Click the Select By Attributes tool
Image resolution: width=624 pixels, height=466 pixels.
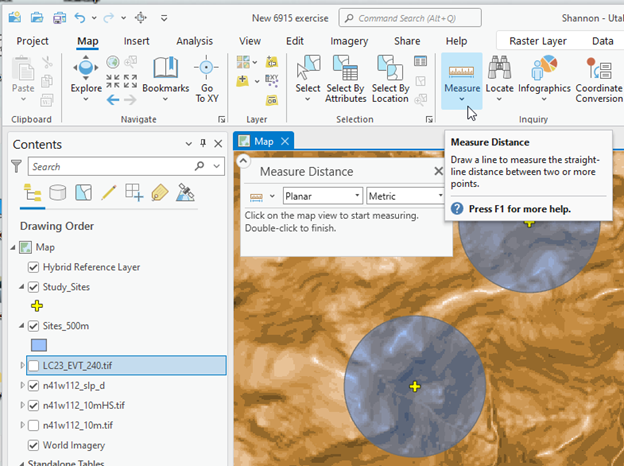[x=346, y=76]
